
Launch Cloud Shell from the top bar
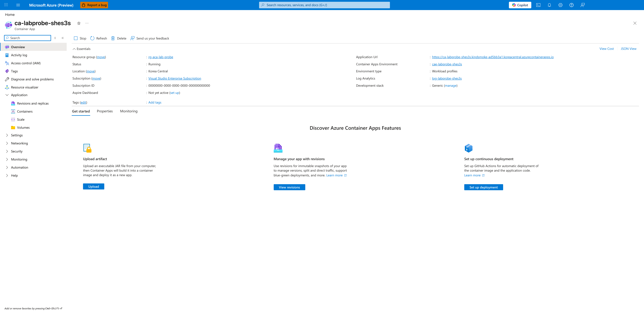coord(538,5)
